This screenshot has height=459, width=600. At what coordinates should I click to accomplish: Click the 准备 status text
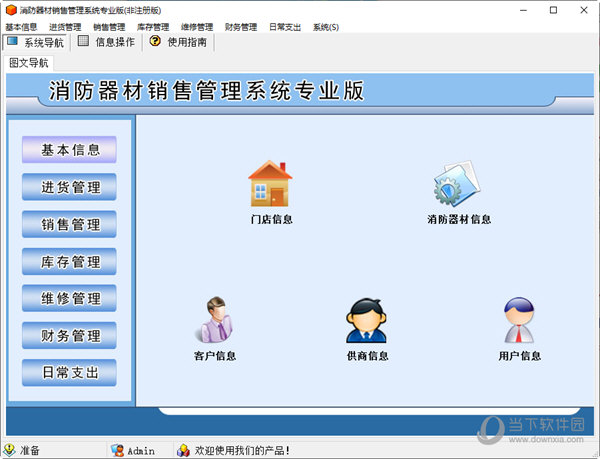pos(29,450)
